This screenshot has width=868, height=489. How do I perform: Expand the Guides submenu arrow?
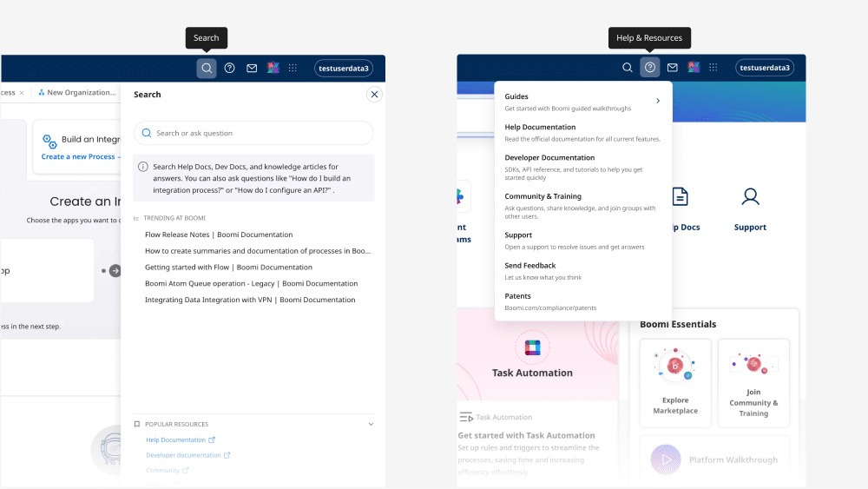coord(658,101)
